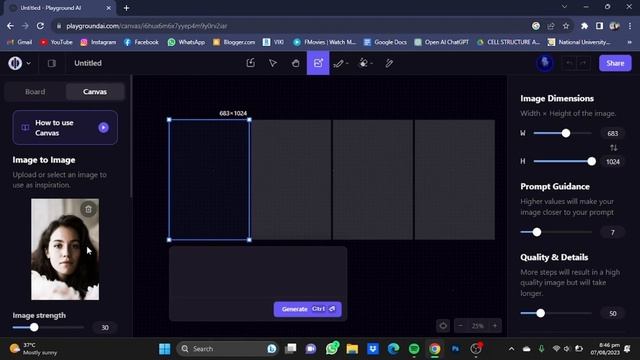Edit the Quality steps value 50
The image size is (640, 360).
tap(612, 313)
